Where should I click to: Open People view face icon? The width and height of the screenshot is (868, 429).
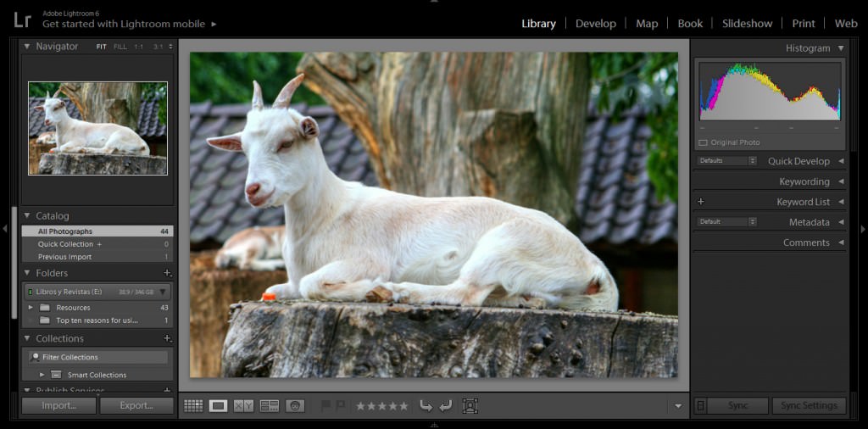(x=295, y=406)
